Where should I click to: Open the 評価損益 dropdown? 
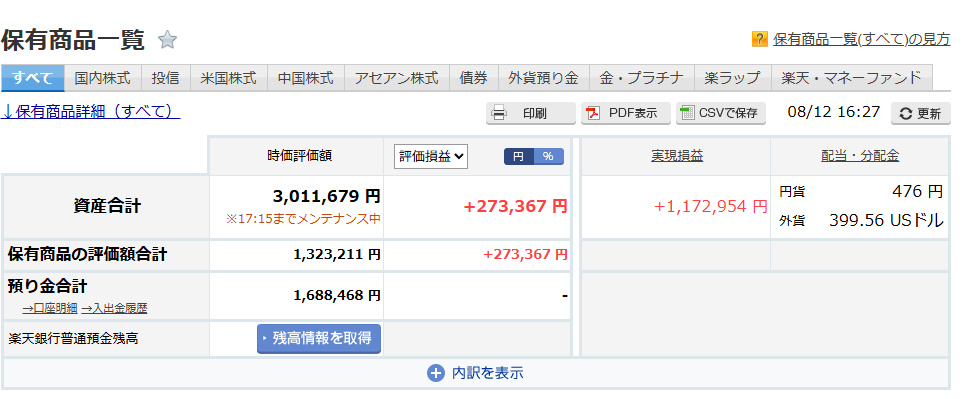coord(431,156)
